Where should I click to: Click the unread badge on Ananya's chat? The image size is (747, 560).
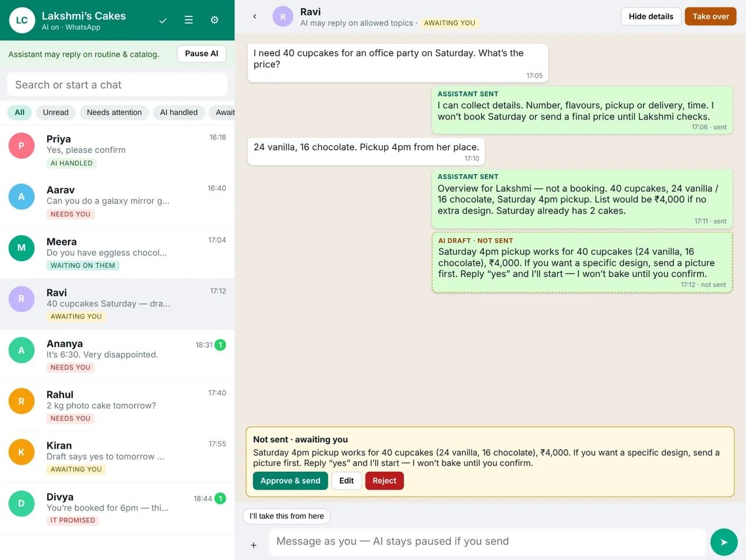point(220,345)
